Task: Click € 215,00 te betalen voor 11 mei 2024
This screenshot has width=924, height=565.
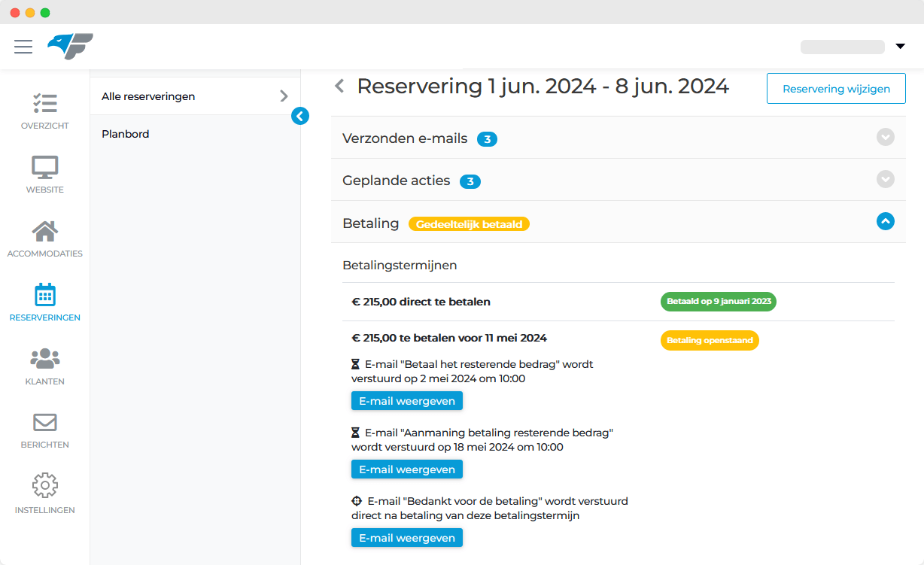Action: 449,338
